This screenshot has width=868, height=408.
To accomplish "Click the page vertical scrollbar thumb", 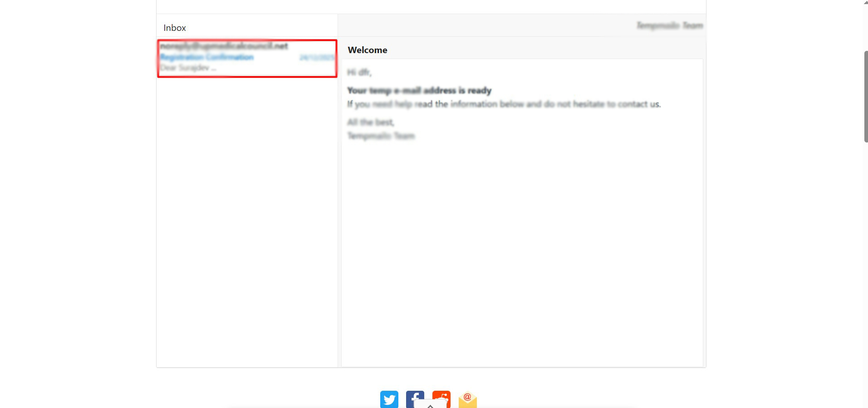I will point(866,97).
